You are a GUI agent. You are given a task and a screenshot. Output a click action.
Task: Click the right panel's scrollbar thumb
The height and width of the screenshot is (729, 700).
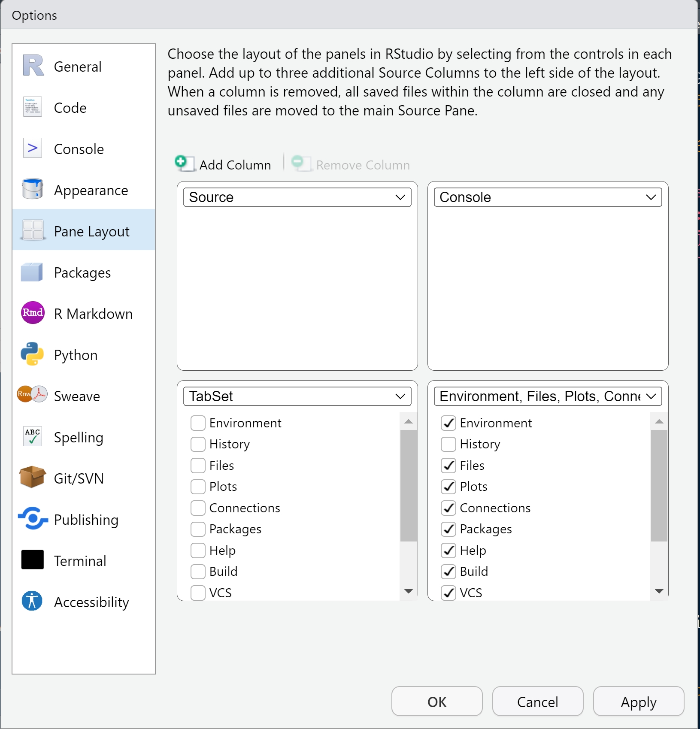tap(659, 485)
